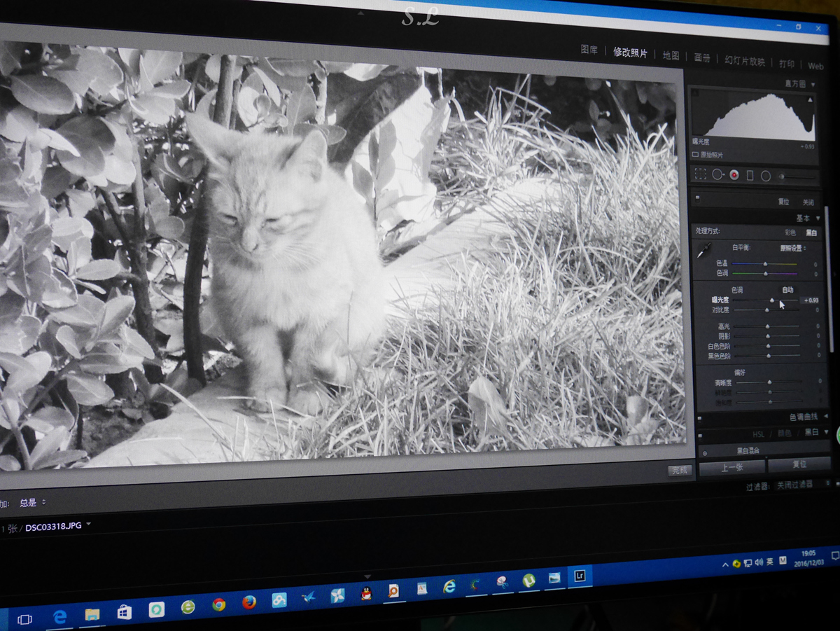
Task: Select the crop overlay tool
Action: (x=700, y=174)
